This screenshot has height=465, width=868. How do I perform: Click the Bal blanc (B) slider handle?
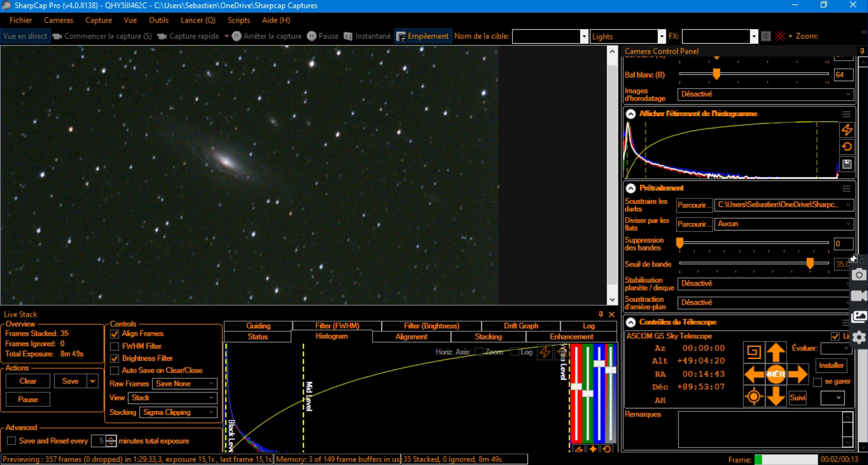click(717, 74)
